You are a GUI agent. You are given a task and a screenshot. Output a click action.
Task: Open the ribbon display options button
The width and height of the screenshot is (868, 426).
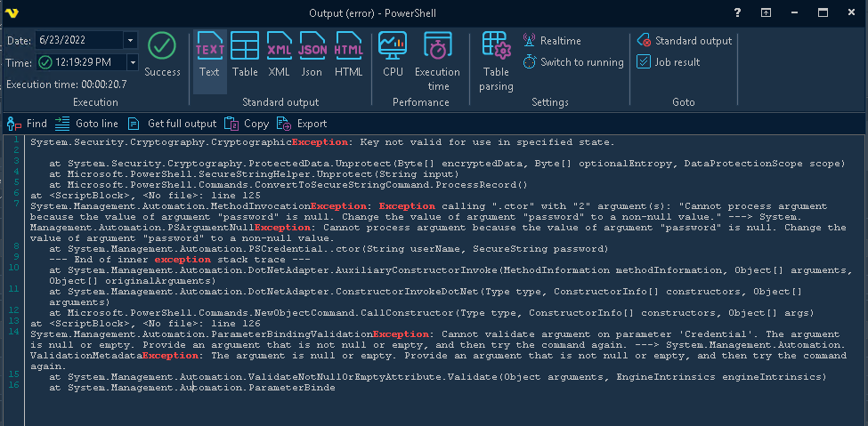click(x=766, y=12)
